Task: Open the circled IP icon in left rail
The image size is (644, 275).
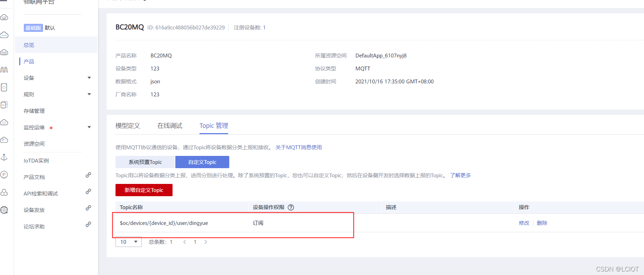Action: tap(4, 175)
